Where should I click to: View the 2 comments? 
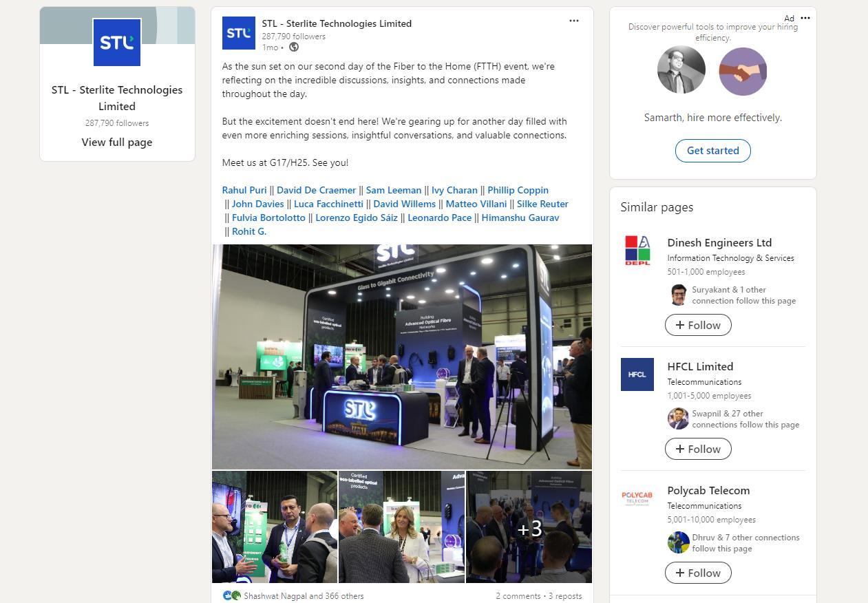[x=518, y=596]
